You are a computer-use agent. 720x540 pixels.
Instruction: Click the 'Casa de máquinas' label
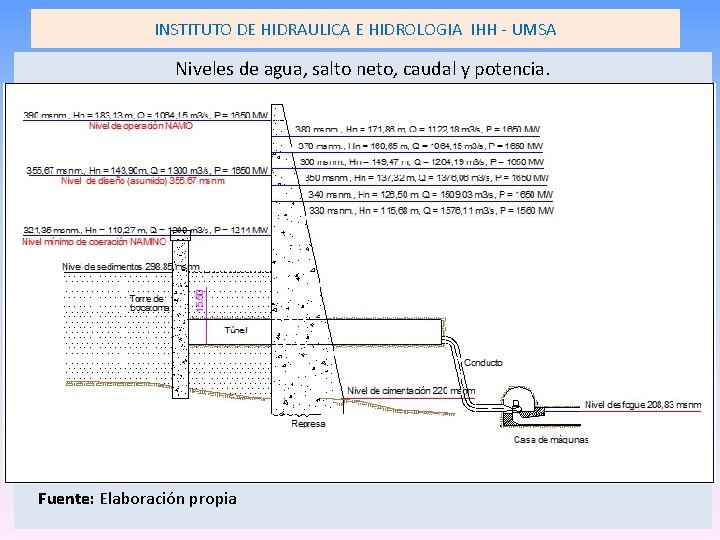(551, 440)
